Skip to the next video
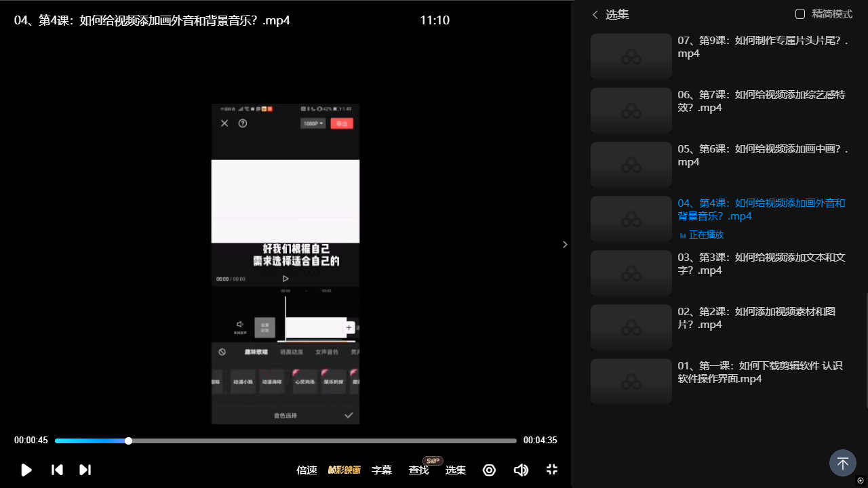Image resolution: width=868 pixels, height=488 pixels. pos(85,470)
